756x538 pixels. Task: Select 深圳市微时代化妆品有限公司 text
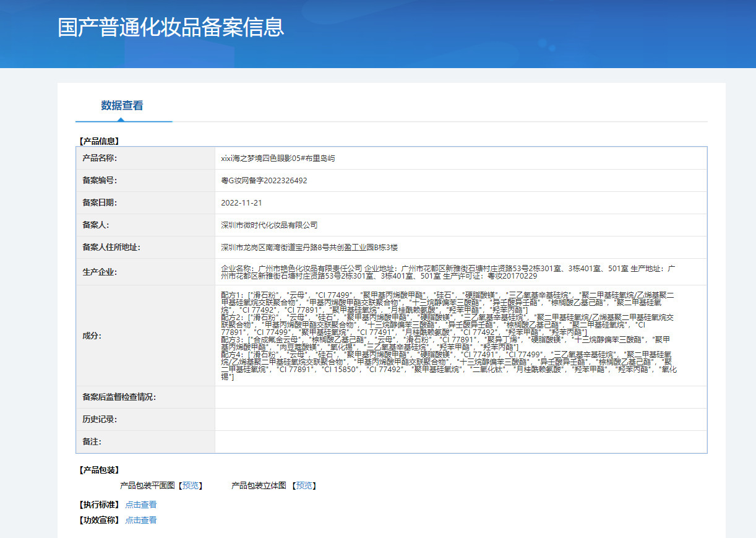(269, 225)
